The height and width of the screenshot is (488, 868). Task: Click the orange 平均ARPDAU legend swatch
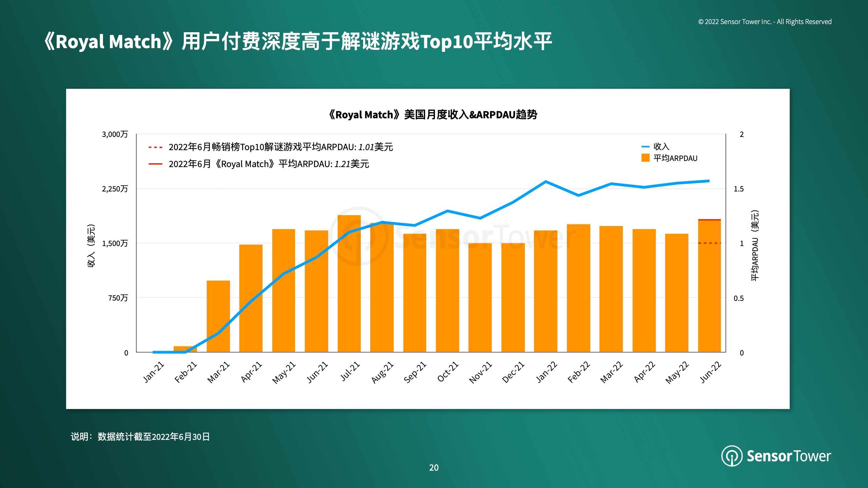click(x=645, y=158)
